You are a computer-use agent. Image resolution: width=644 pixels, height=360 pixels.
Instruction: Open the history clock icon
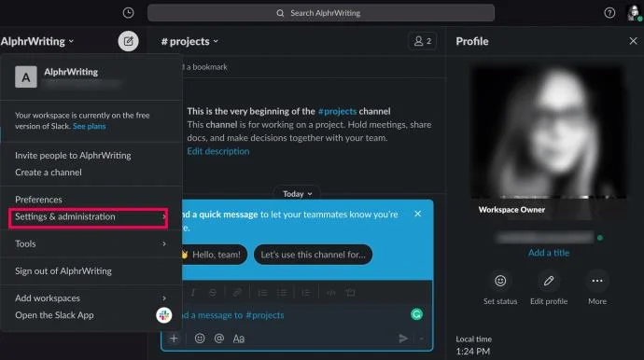[x=128, y=13]
